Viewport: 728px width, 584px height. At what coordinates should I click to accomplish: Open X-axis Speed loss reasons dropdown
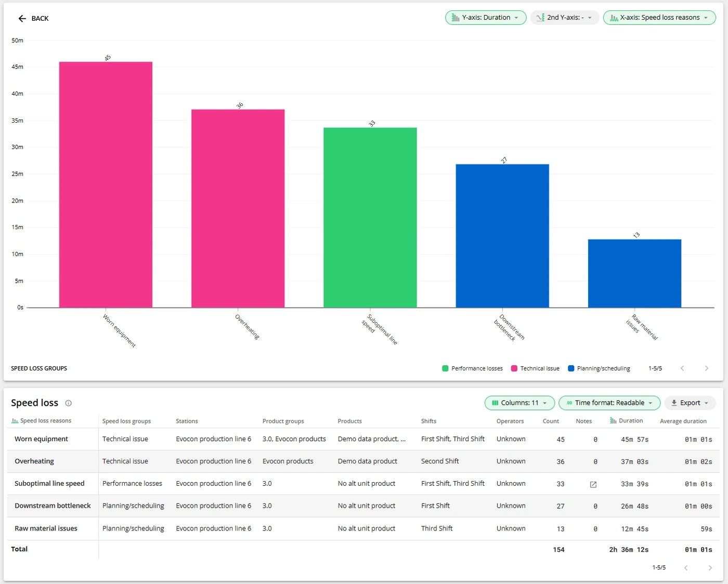[659, 18]
